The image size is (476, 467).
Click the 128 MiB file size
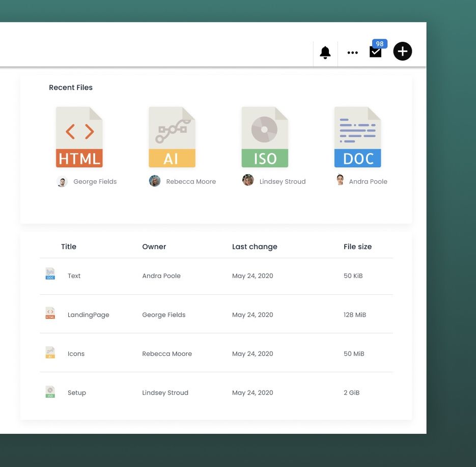pos(354,315)
